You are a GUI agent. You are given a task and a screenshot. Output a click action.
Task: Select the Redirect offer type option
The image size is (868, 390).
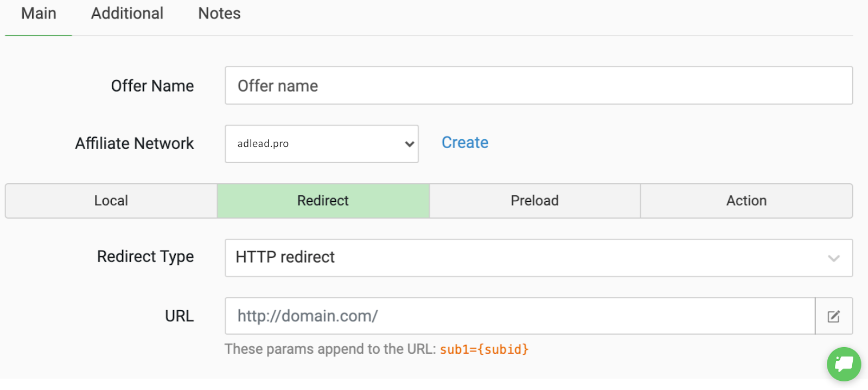pyautogui.click(x=323, y=201)
